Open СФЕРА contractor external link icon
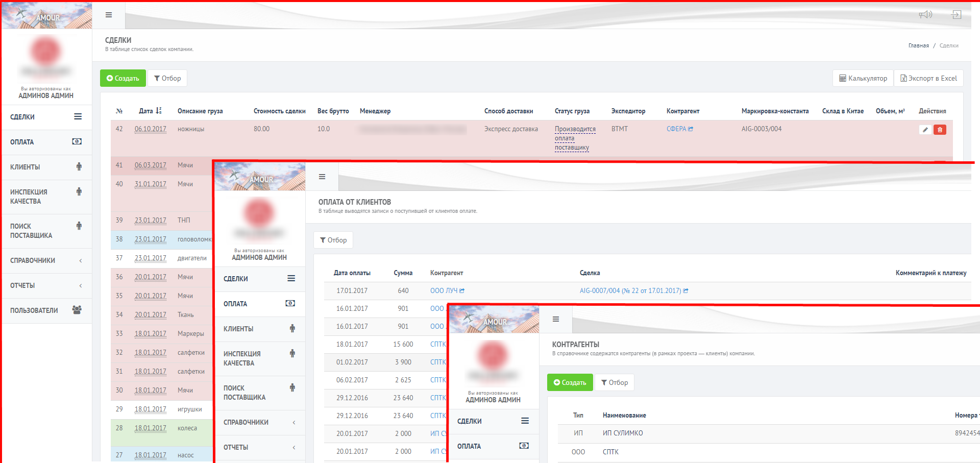Viewport: 980px width, 463px height. tap(691, 129)
